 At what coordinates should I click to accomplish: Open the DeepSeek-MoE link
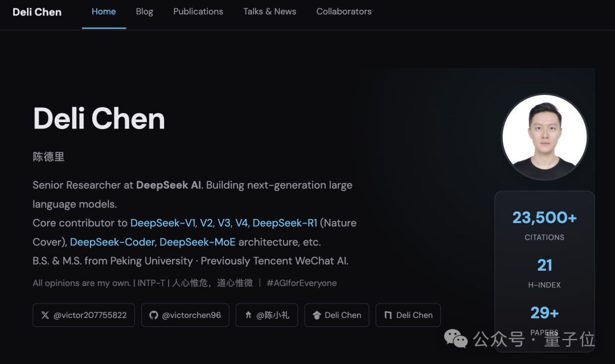click(197, 242)
